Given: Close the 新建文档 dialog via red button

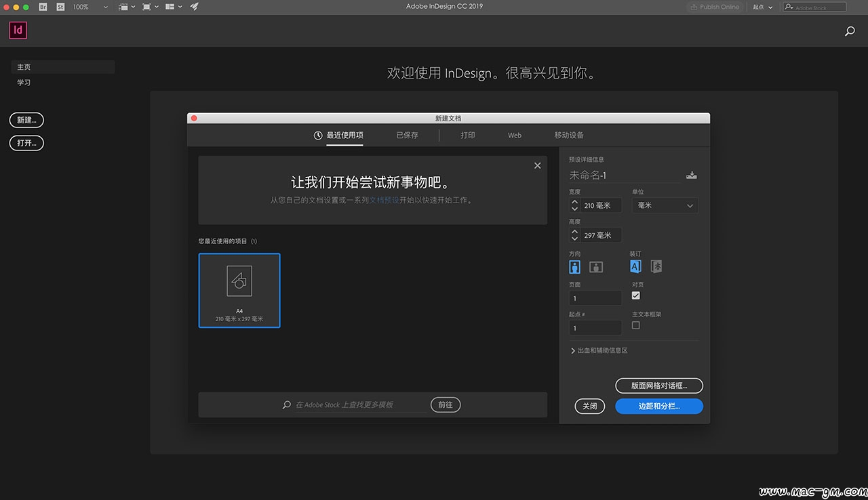Looking at the screenshot, I should click(x=194, y=118).
